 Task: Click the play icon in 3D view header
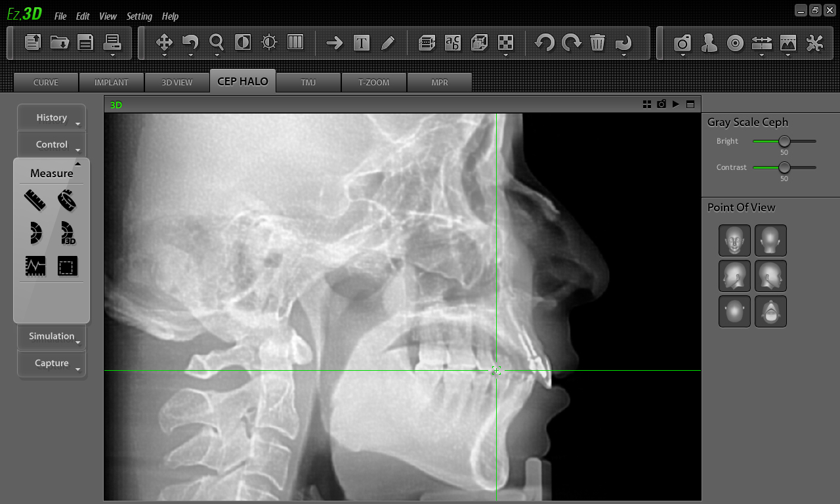point(676,104)
